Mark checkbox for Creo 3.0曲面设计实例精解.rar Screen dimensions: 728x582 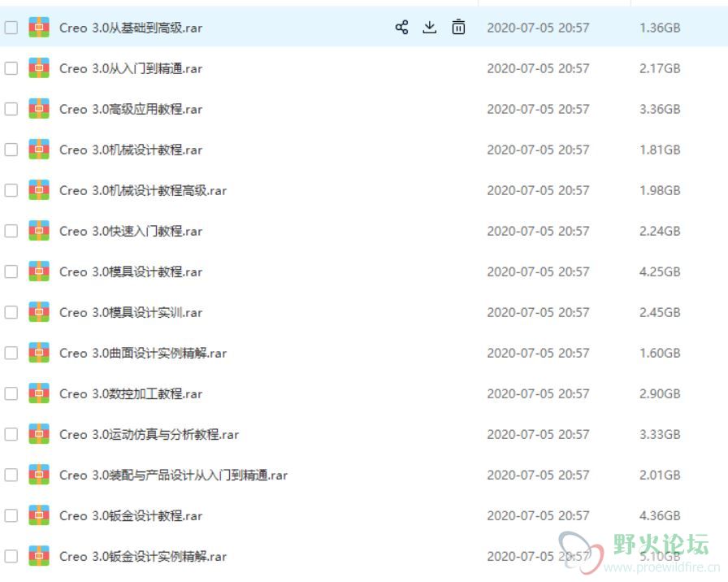coord(11,353)
